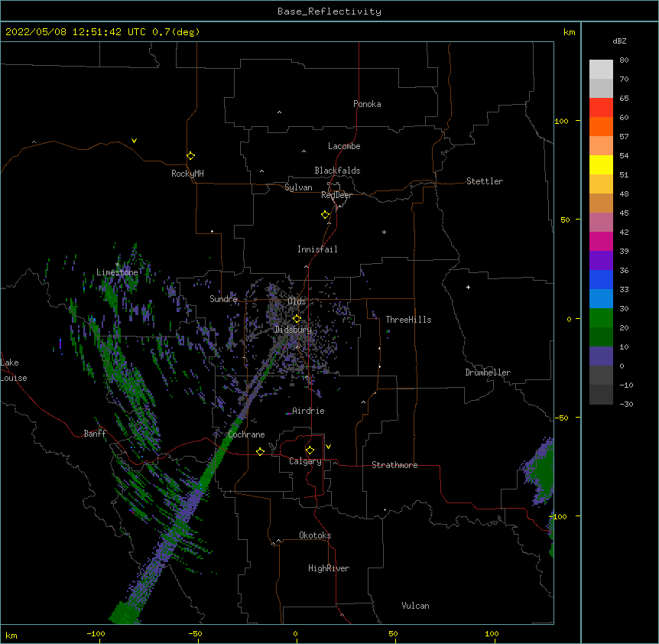
Task: Click the Strathmore town label
Action: (x=394, y=465)
